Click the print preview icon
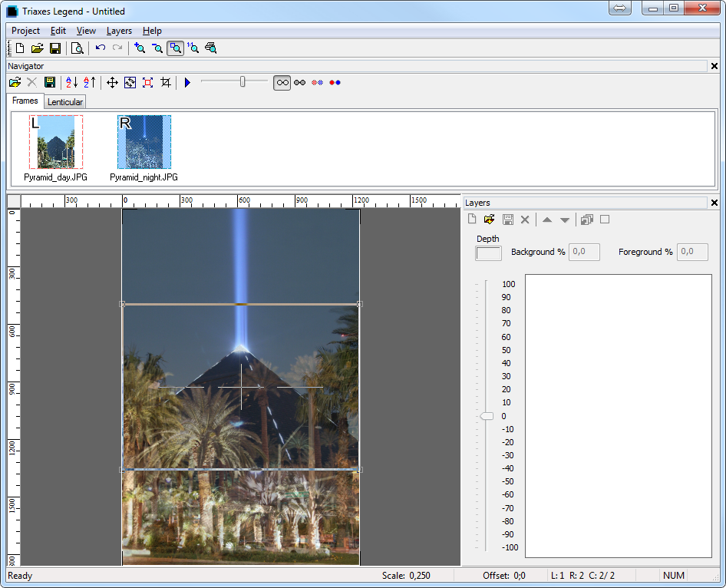The image size is (726, 588). point(77,48)
